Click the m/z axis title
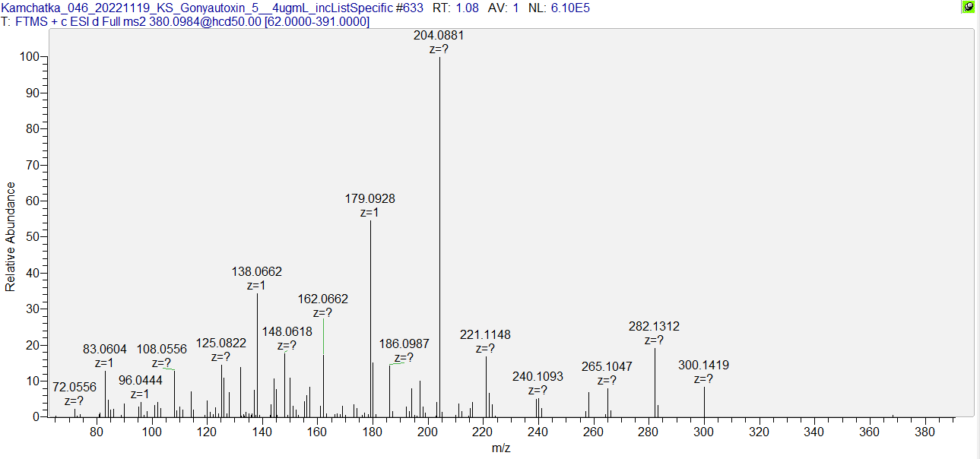Image resolution: width=980 pixels, height=459 pixels. pos(501,448)
